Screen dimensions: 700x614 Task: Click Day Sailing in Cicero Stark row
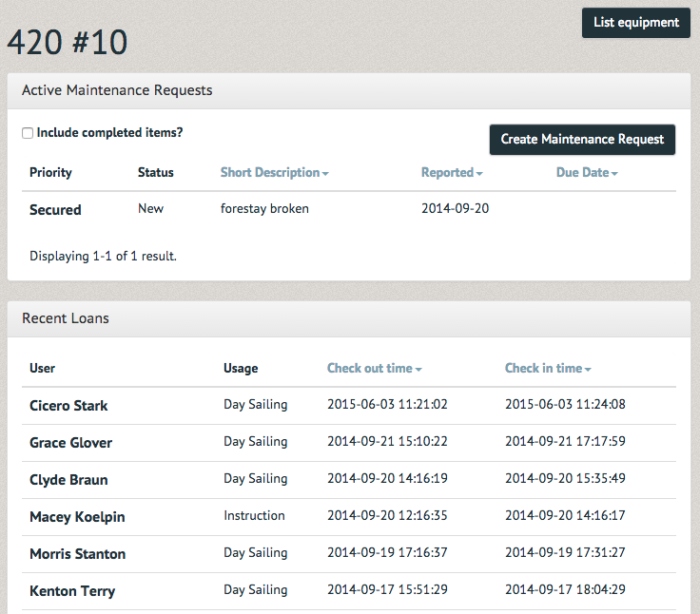coord(255,404)
